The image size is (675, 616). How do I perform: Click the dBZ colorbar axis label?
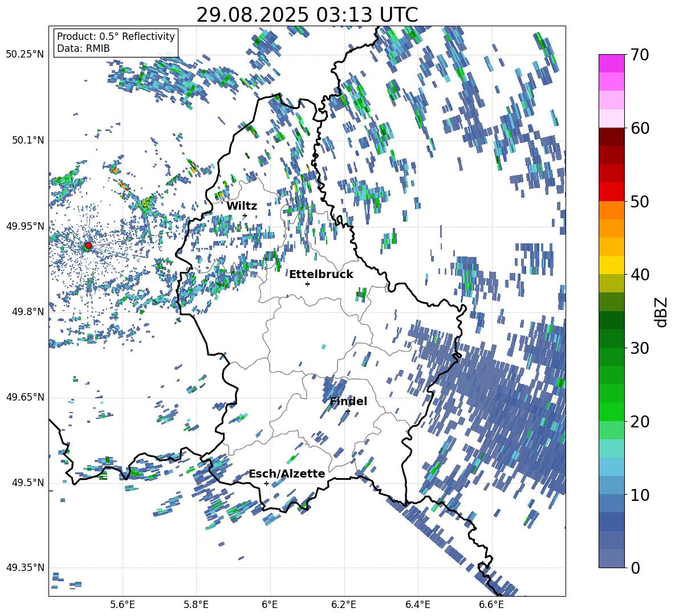pyautogui.click(x=662, y=312)
